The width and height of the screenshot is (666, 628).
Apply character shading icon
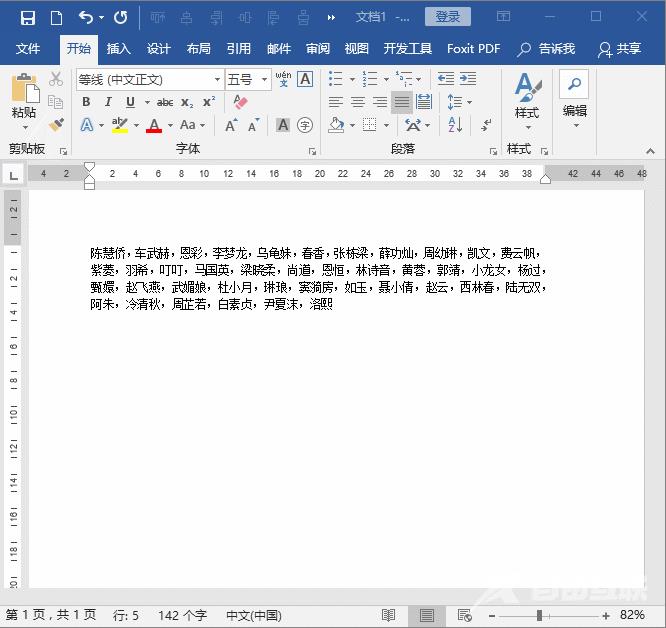coord(283,125)
